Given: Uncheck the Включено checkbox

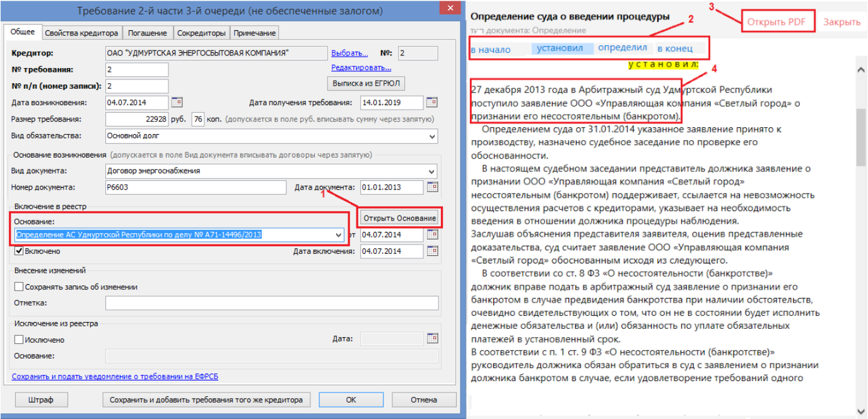Looking at the screenshot, I should click(20, 251).
